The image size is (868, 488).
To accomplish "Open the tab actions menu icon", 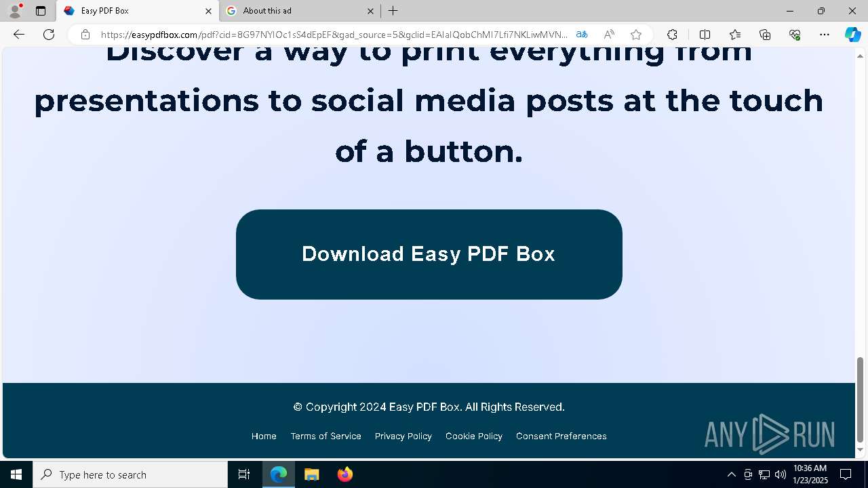I will 41,11.
